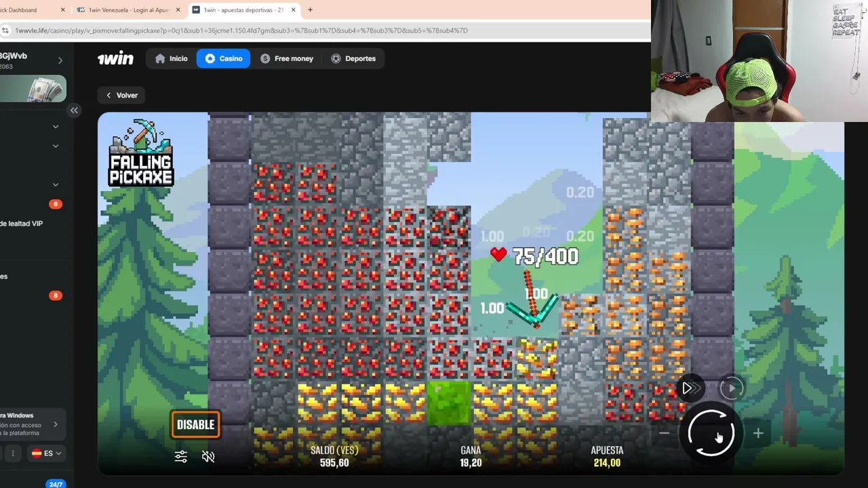Expand the profile chevron beside the username

[x=60, y=60]
